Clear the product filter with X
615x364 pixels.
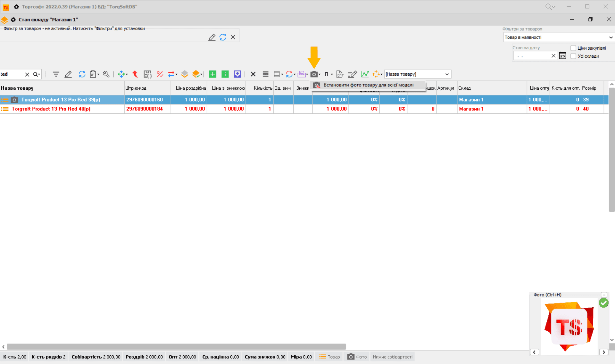tap(233, 37)
